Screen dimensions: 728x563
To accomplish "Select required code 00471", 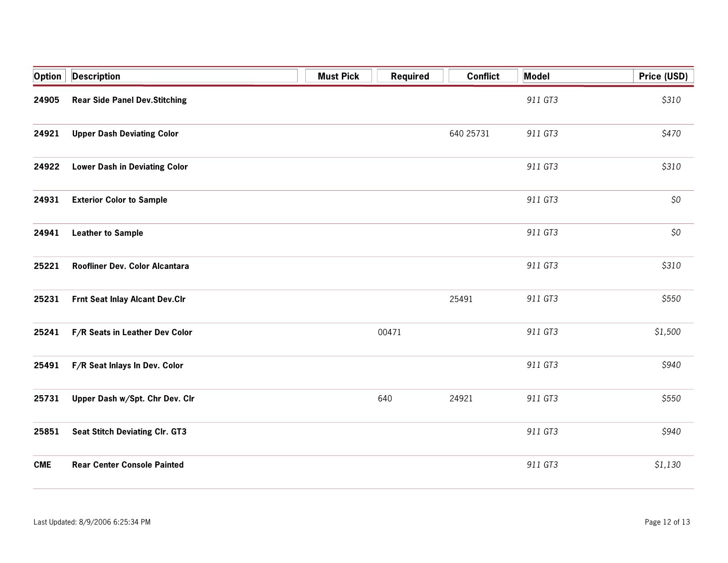I will coord(390,332).
